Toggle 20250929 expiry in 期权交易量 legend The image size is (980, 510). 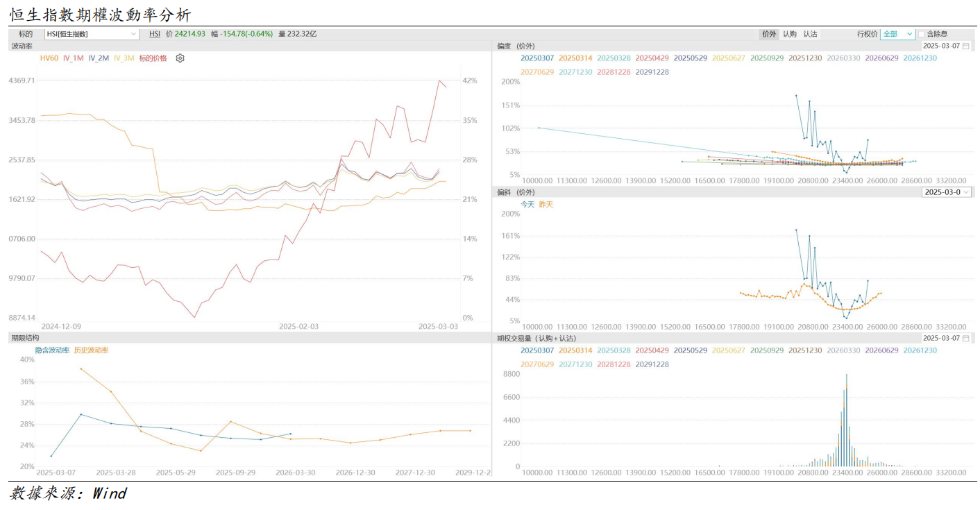pos(767,350)
